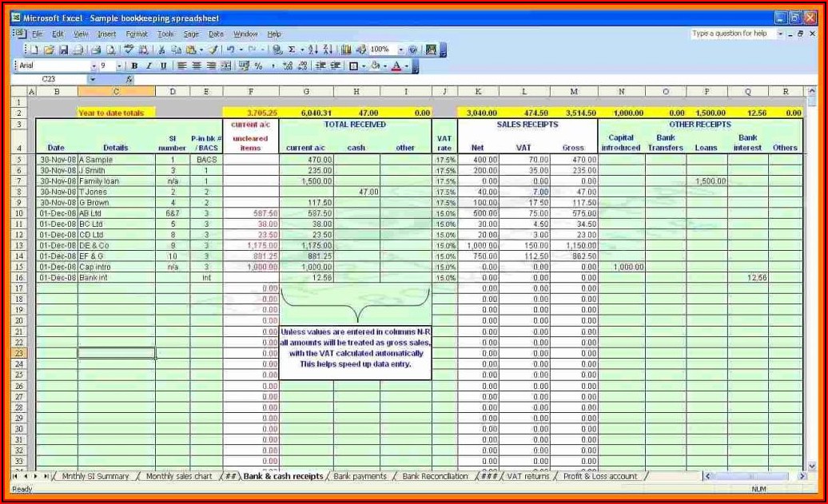Screen dimensions: 828x504
Task: Go to the first sheet with the tab navigation arrow
Action: click(x=14, y=477)
